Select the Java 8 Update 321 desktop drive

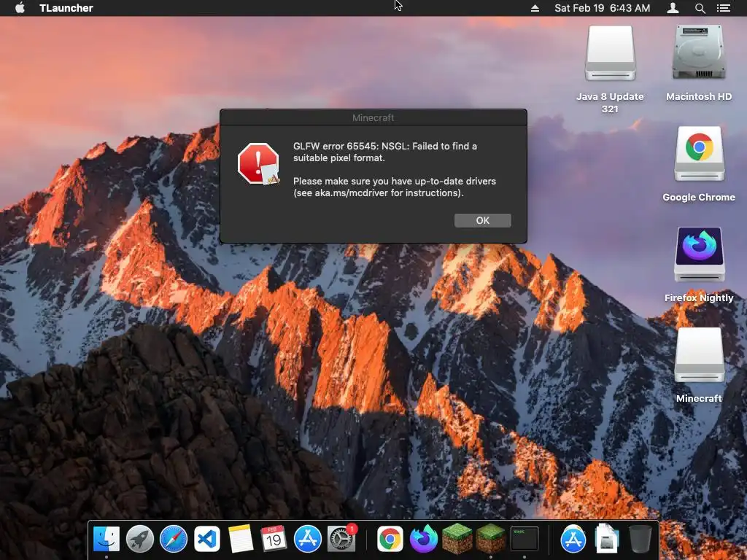(x=611, y=53)
